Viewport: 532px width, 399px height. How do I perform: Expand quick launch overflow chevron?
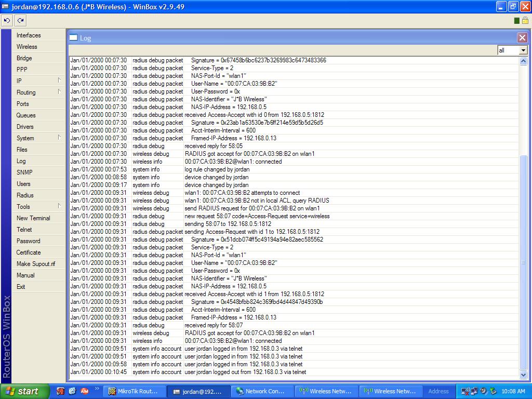tap(97, 389)
